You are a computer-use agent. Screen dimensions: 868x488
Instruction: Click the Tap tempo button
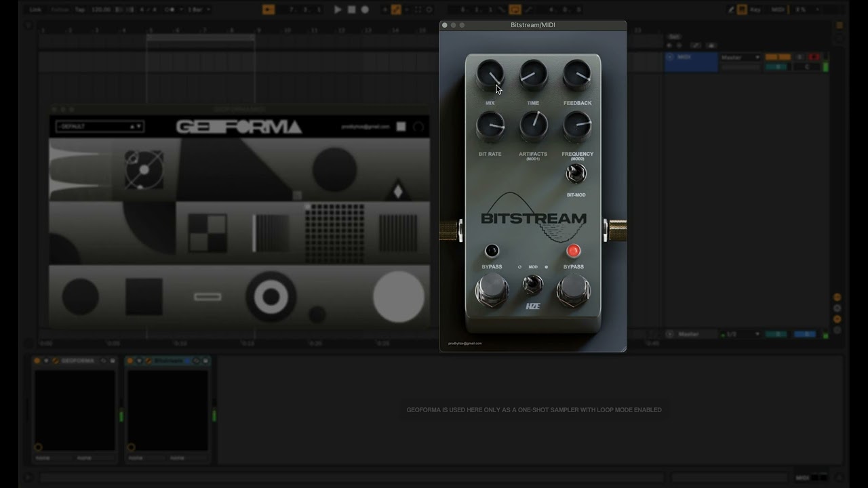[80, 9]
